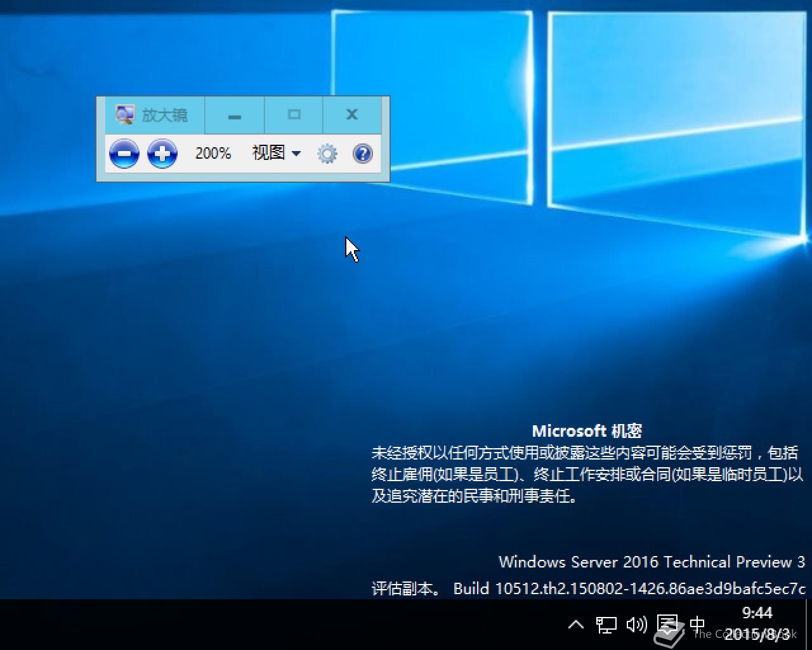Open Magnifier options gear icon
Screen dimensions: 812x650
click(x=327, y=154)
